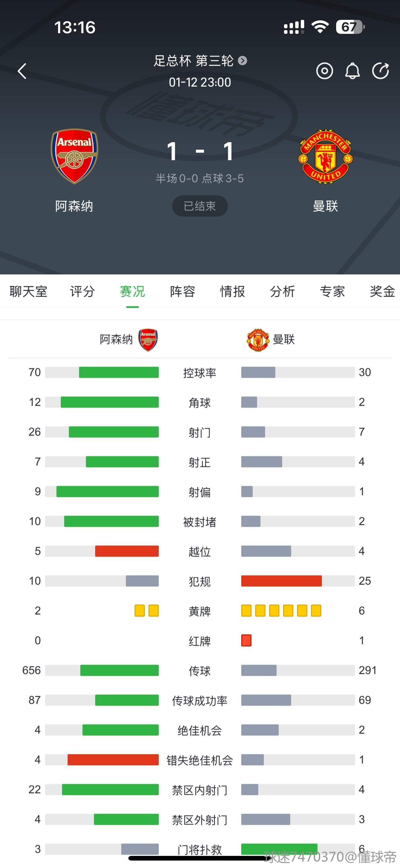
Task: Open the 情报 tab
Action: [232, 292]
